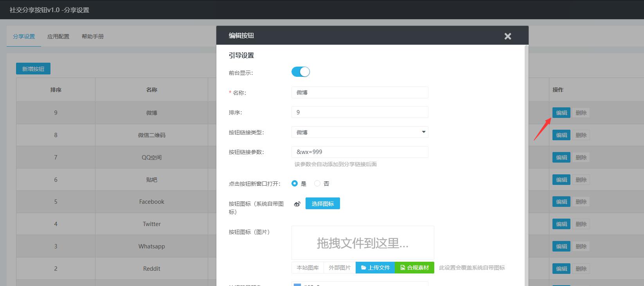
Task: Click the Whatsapp name cell
Action: [x=152, y=246]
